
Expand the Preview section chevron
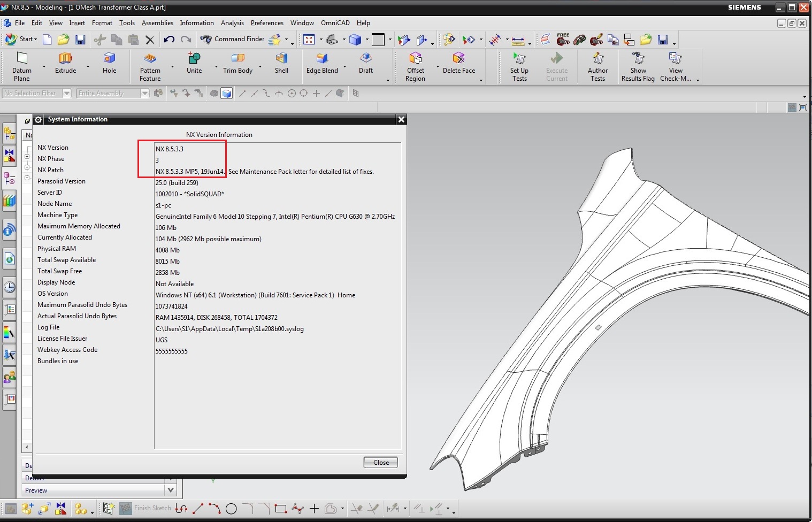pos(171,490)
